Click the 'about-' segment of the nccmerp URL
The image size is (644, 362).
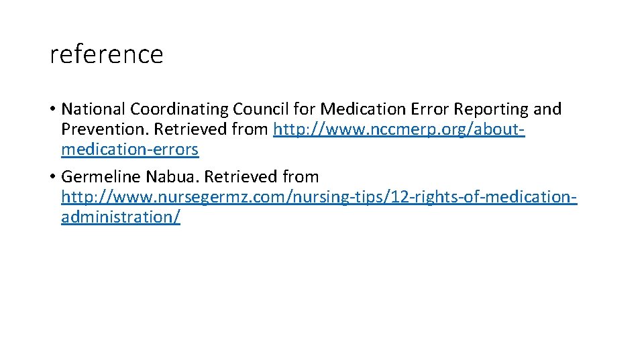(499, 129)
